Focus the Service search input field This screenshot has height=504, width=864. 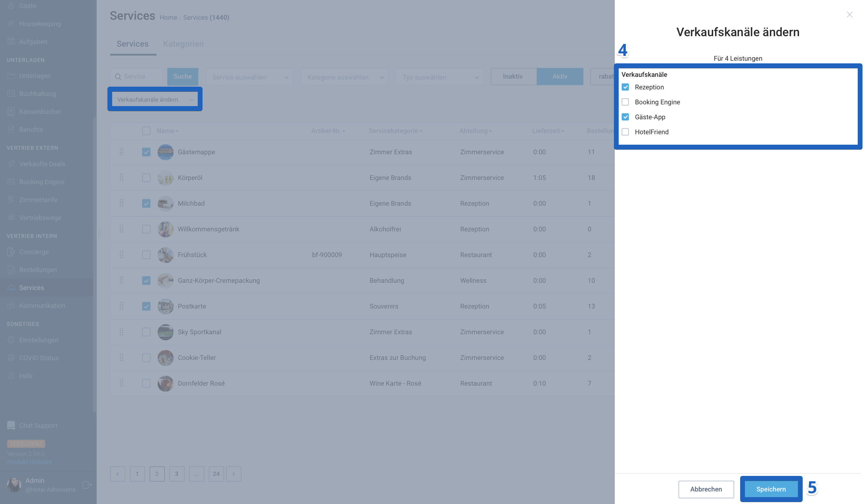[x=136, y=77]
